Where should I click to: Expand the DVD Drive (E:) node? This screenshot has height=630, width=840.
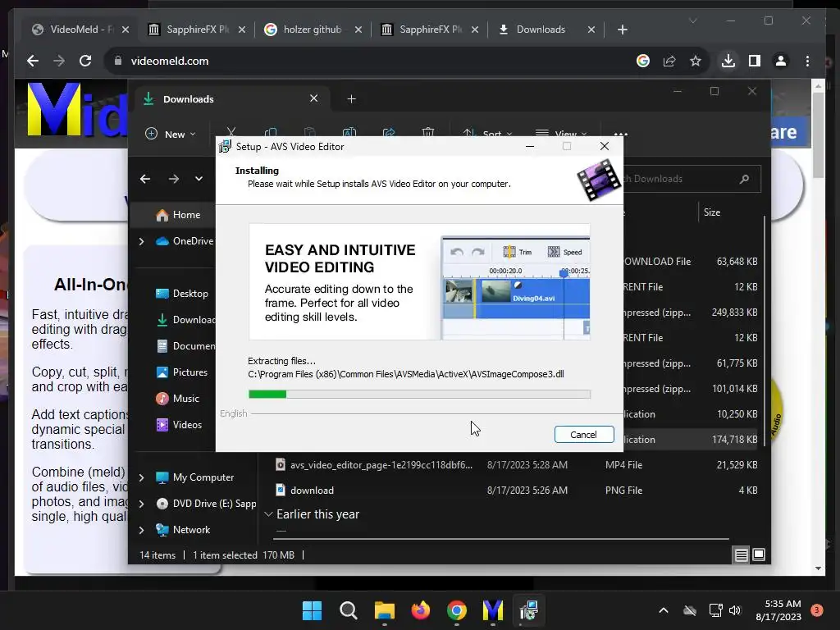141,504
